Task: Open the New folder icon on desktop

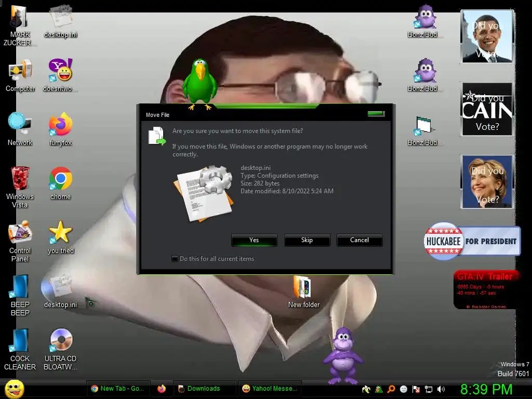Action: 303,291
